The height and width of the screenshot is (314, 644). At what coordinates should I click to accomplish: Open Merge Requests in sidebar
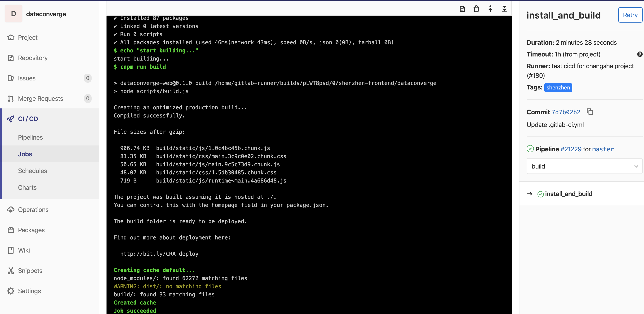coord(40,98)
